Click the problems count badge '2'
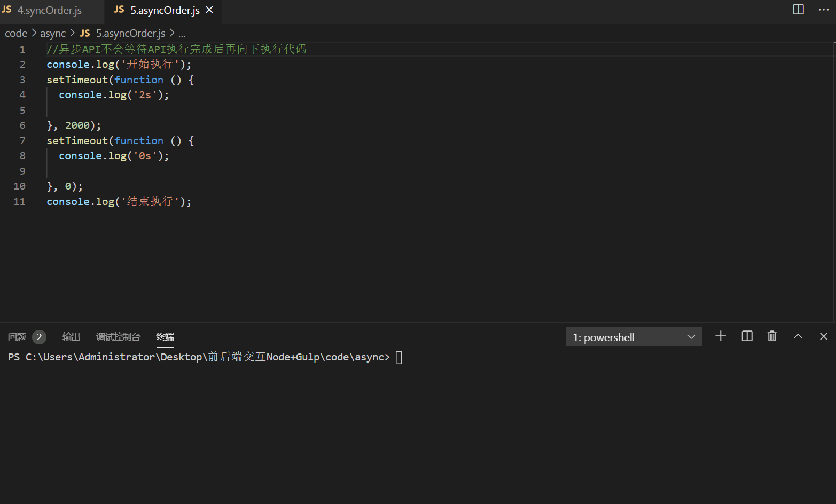This screenshot has height=504, width=836. pyautogui.click(x=39, y=337)
